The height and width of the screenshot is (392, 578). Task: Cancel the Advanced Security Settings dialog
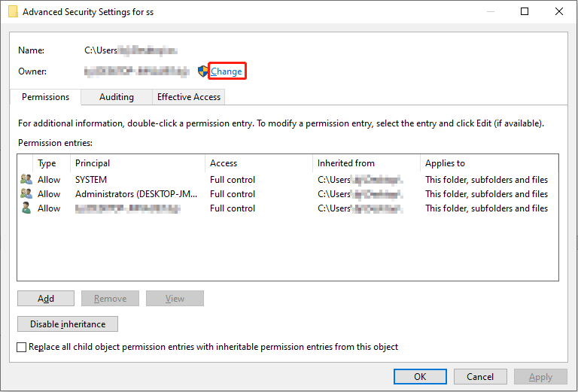(480, 377)
